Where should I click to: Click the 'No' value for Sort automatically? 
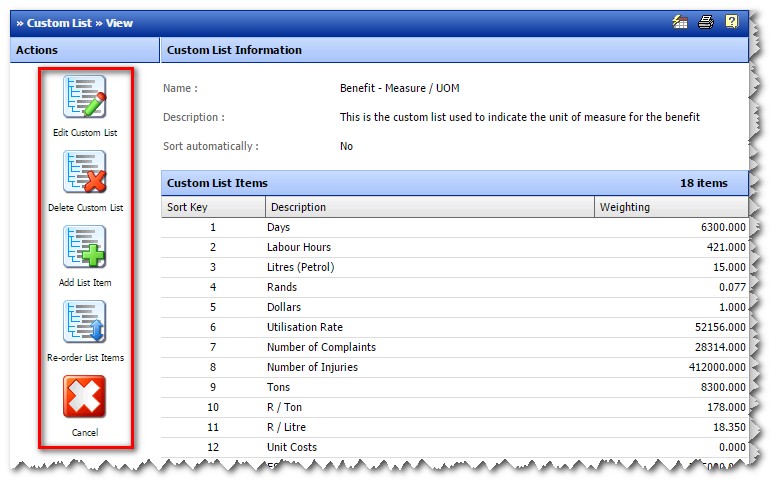pos(346,146)
